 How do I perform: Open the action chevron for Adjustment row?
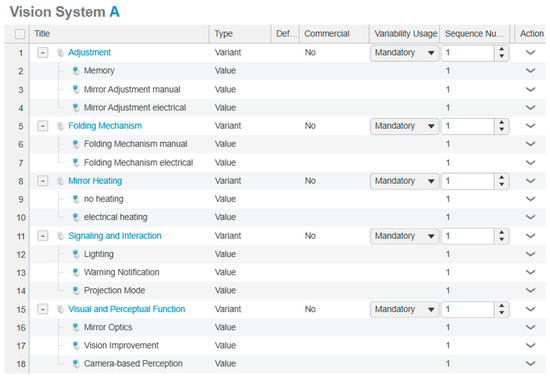pyautogui.click(x=531, y=53)
